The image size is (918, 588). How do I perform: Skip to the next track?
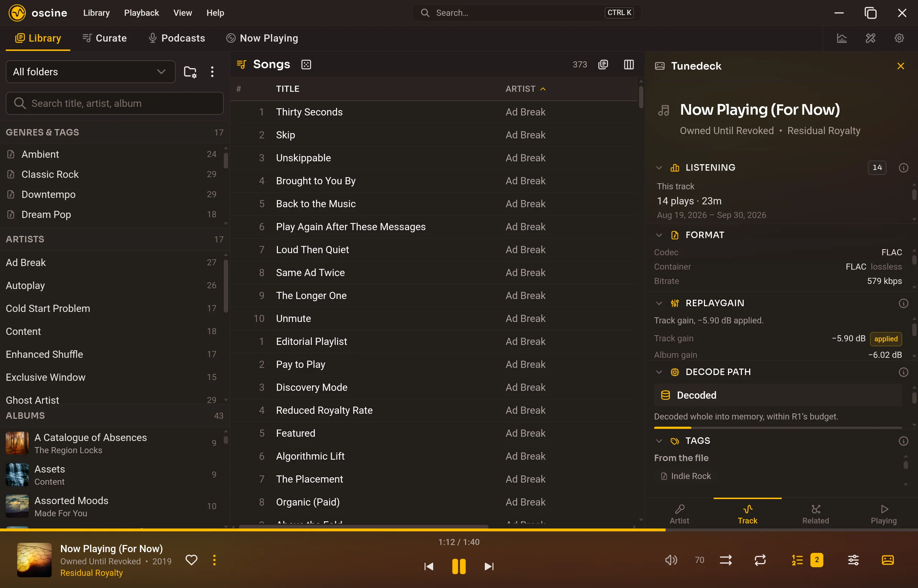[x=489, y=566]
